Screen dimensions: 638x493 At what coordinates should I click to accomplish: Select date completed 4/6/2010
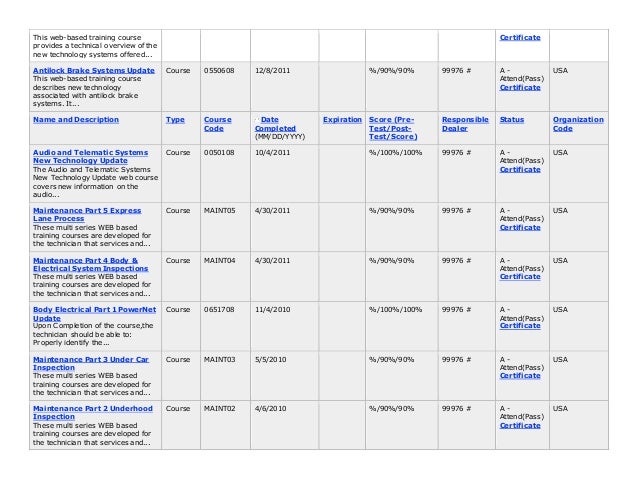[271, 408]
